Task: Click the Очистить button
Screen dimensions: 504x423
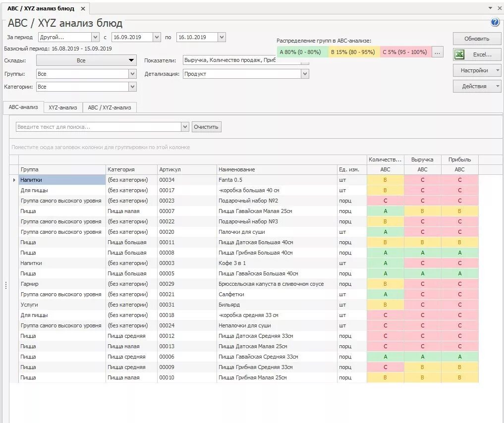Action: pyautogui.click(x=206, y=127)
